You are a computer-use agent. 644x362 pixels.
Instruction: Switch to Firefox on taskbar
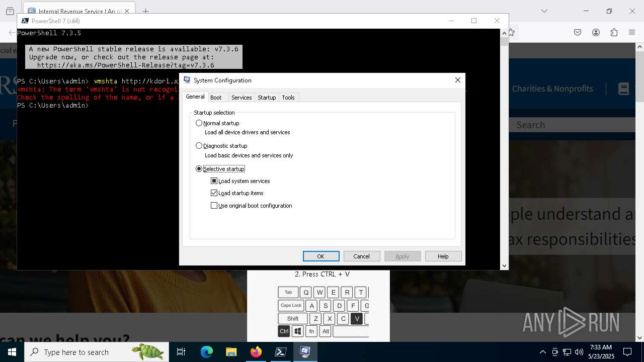[x=256, y=352]
